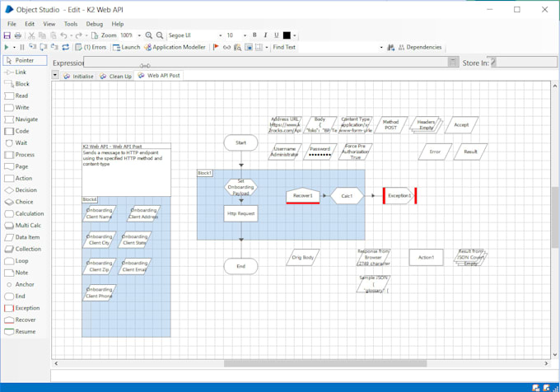The height and width of the screenshot is (392, 560).
Task: Expand the font size dropdown
Action: click(x=243, y=35)
